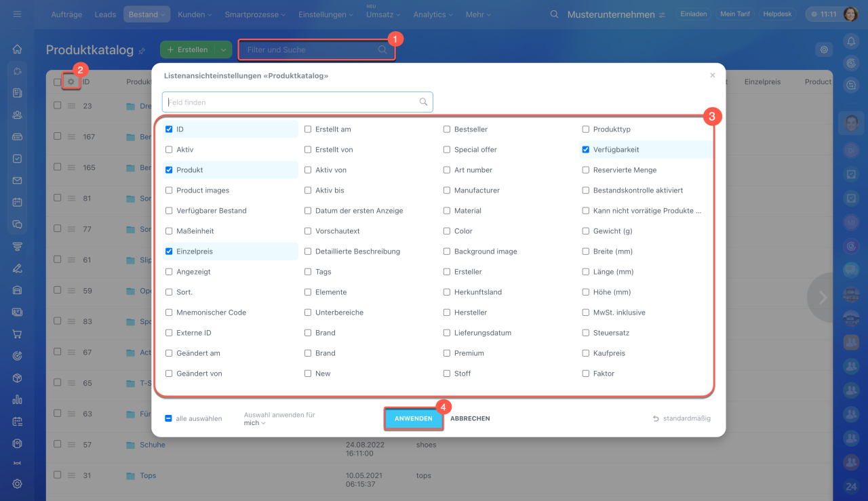The image size is (868, 501).
Task: Open the Tops catalog folder link
Action: pyautogui.click(x=148, y=476)
